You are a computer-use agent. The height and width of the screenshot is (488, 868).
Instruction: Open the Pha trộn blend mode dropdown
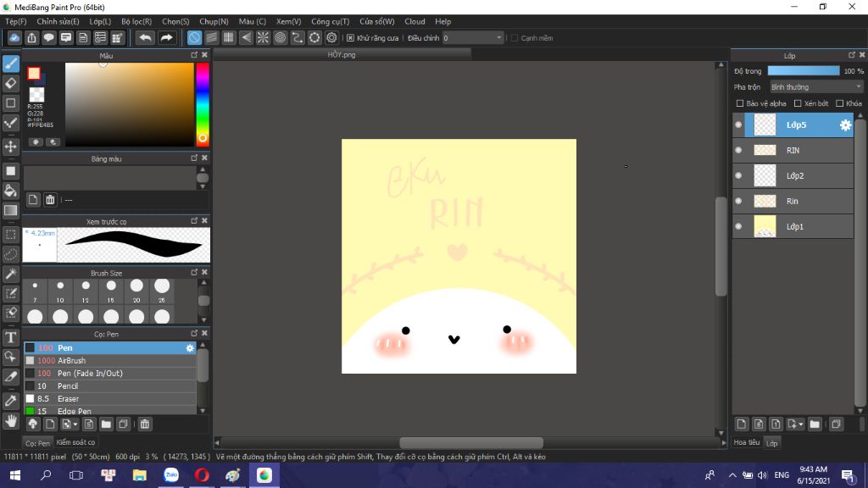[x=815, y=86]
